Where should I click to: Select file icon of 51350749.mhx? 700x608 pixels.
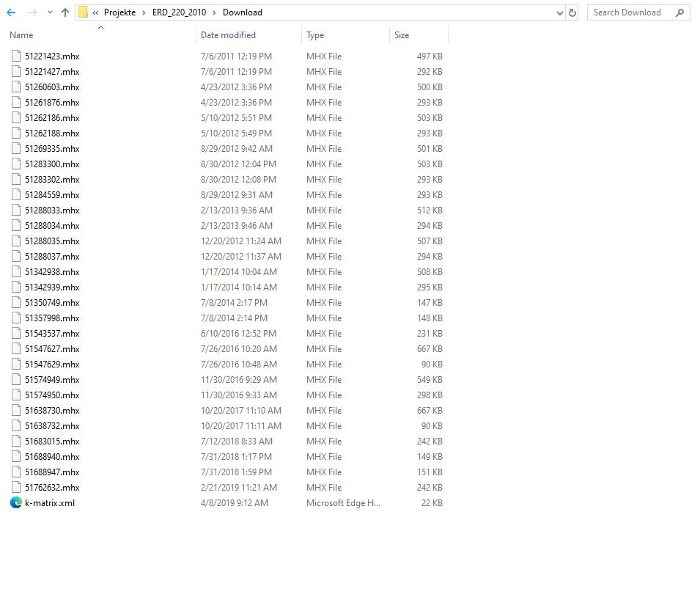tap(16, 302)
